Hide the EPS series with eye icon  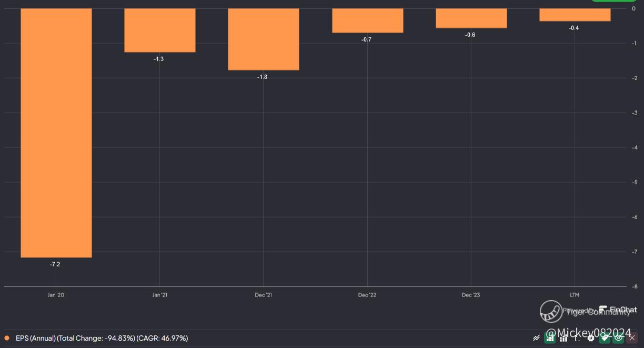click(x=618, y=338)
